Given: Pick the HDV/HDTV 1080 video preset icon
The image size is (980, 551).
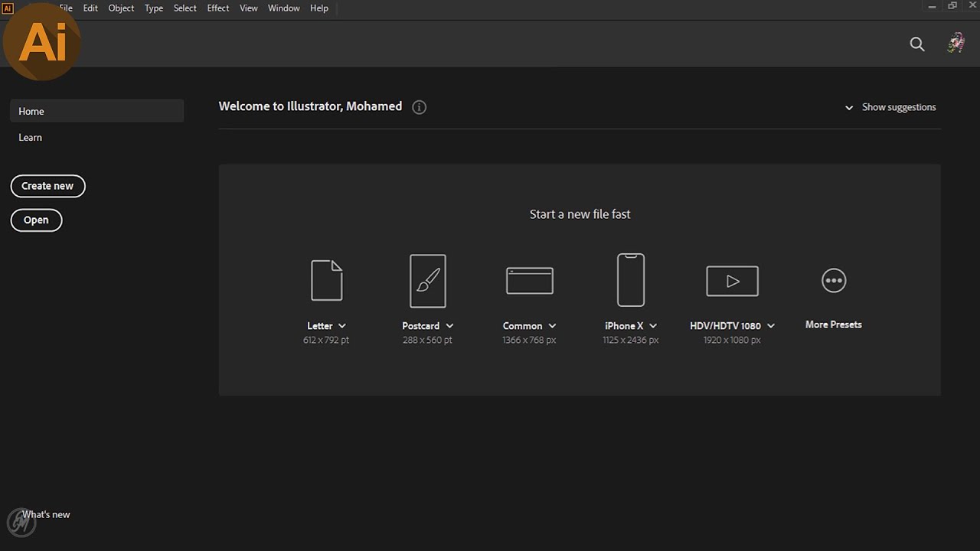Looking at the screenshot, I should (x=733, y=281).
